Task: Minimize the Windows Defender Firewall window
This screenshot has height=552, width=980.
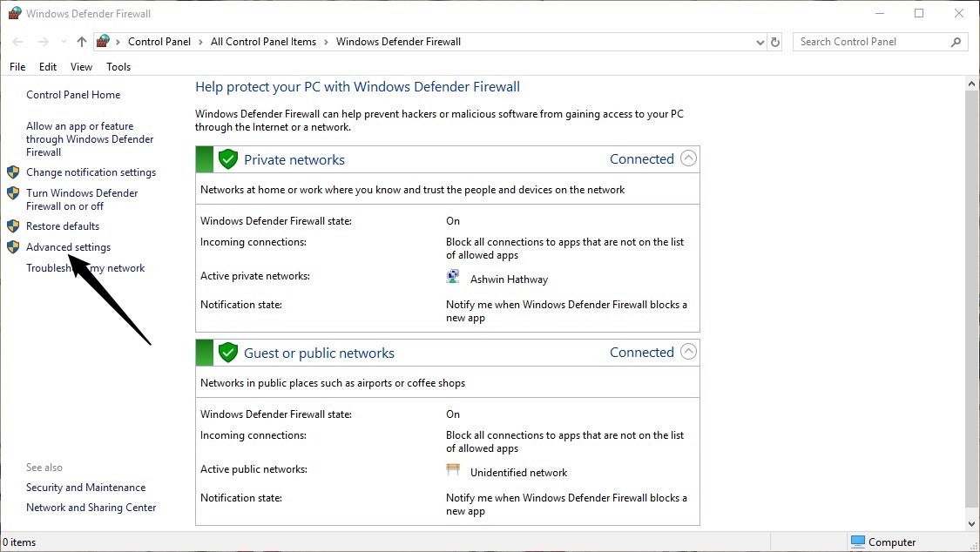Action: click(880, 13)
